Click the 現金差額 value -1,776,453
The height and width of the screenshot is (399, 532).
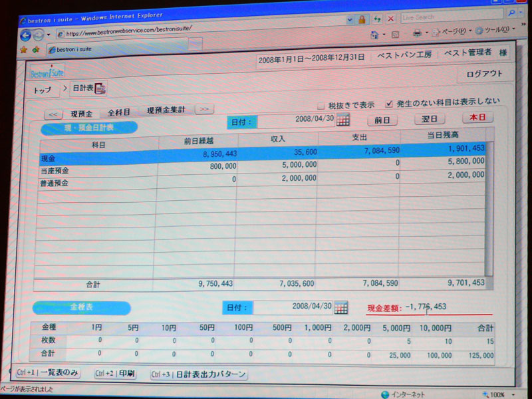pyautogui.click(x=426, y=307)
